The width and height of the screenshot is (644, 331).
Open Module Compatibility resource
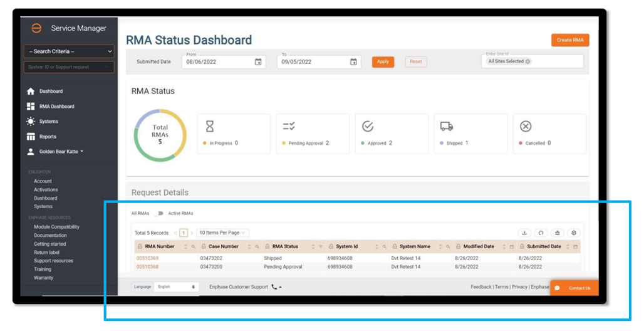56,227
